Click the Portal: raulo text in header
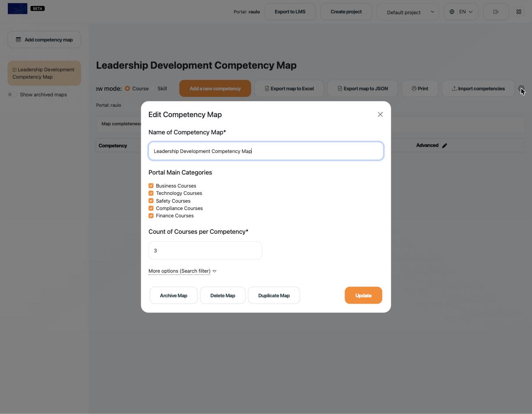The image size is (532, 414). pyautogui.click(x=247, y=12)
